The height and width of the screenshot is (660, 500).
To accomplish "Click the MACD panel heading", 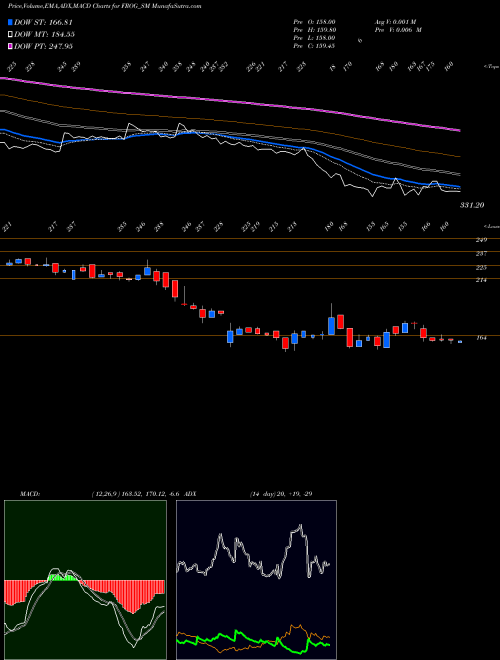I will click(x=29, y=493).
